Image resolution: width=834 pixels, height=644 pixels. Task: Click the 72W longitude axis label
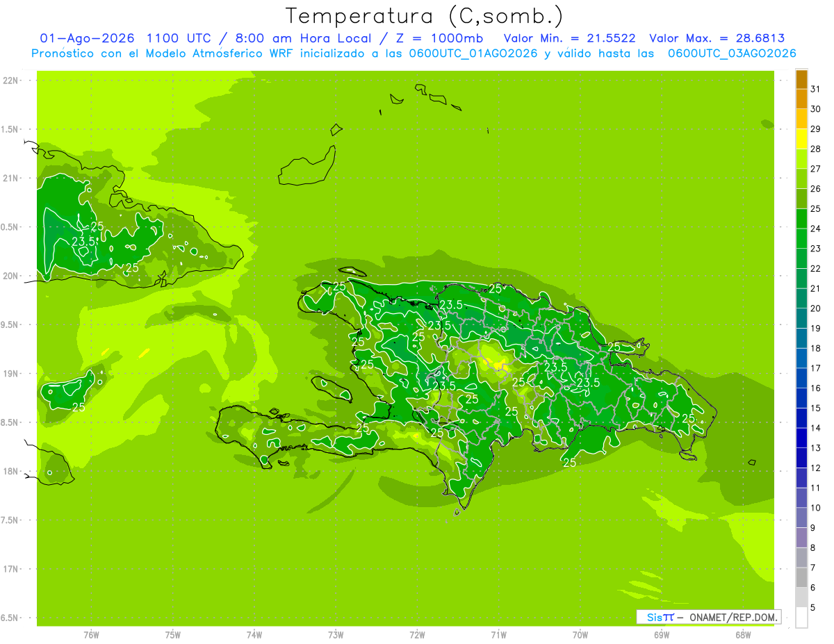417,634
